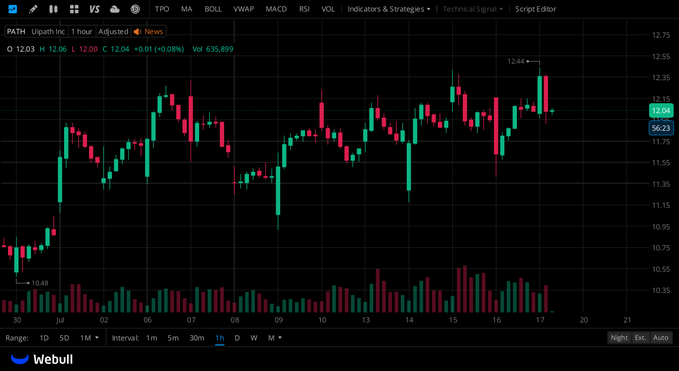The image size is (679, 371).
Task: Click the 12.75 price axis label
Action: (x=661, y=35)
